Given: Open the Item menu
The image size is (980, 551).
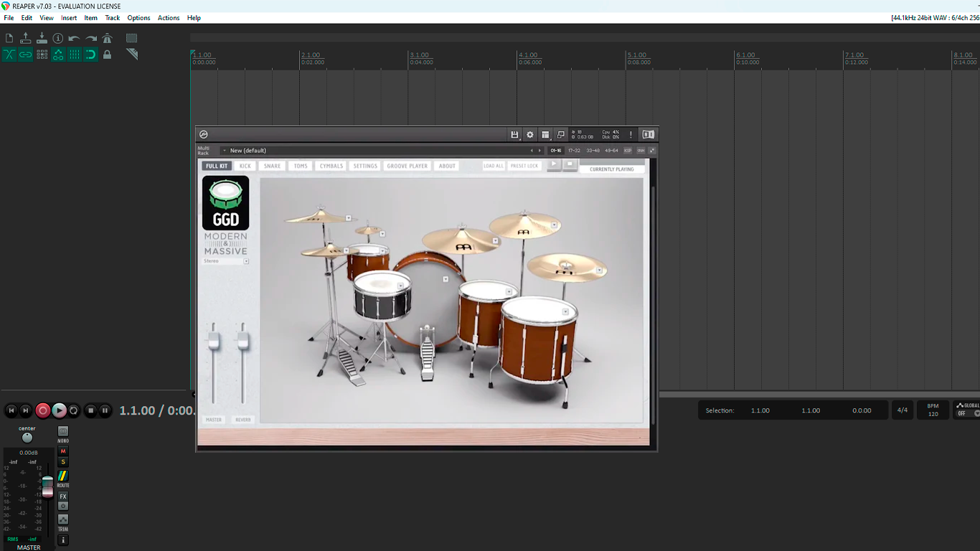Looking at the screenshot, I should click(91, 18).
